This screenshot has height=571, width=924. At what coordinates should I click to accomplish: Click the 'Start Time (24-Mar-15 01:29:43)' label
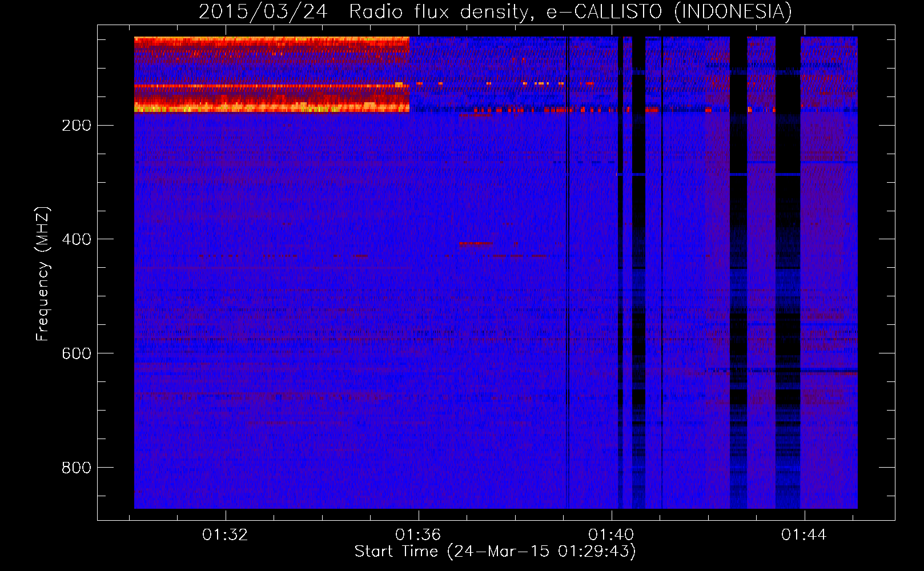coord(495,552)
